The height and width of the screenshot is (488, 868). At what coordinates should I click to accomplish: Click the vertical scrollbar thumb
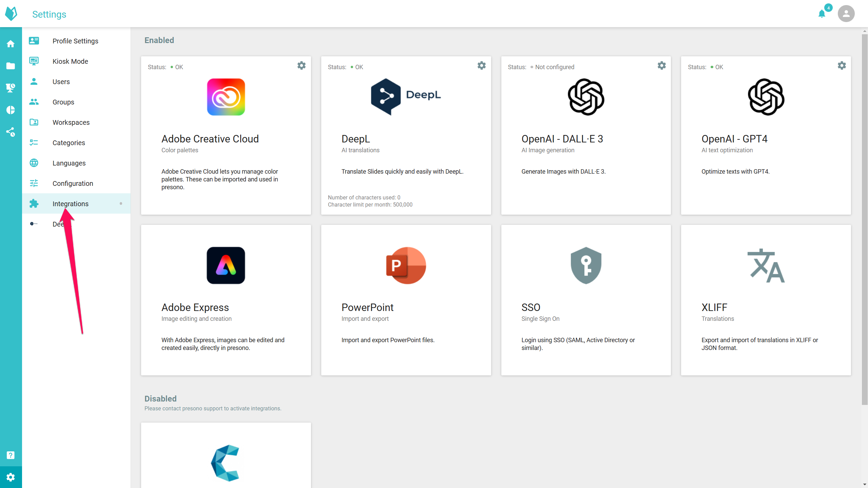865,219
